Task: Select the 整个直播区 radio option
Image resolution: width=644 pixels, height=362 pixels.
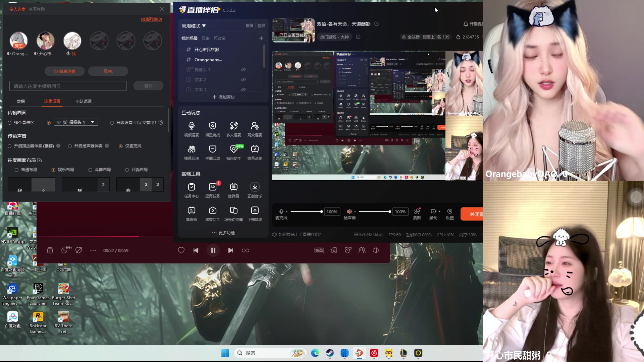Action: click(x=10, y=123)
